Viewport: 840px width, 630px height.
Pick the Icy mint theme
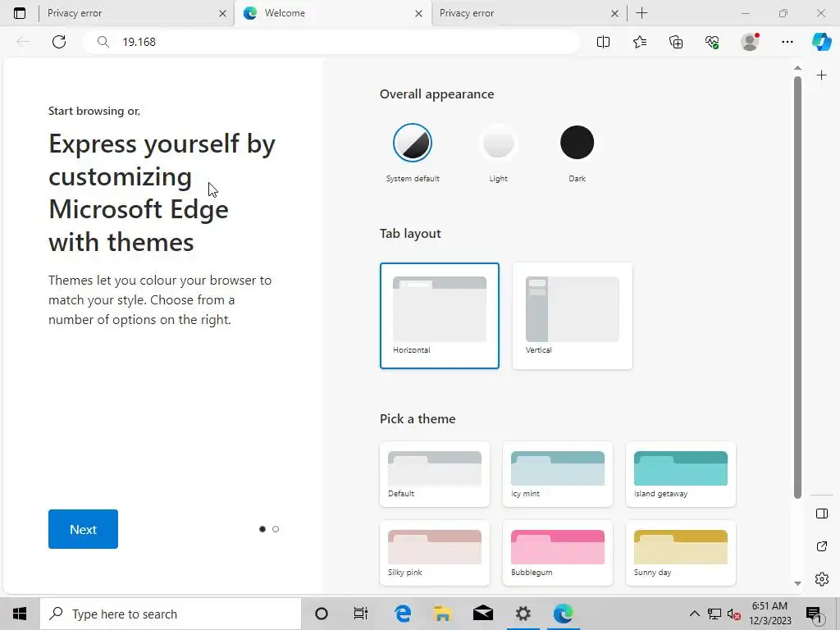coord(558,474)
